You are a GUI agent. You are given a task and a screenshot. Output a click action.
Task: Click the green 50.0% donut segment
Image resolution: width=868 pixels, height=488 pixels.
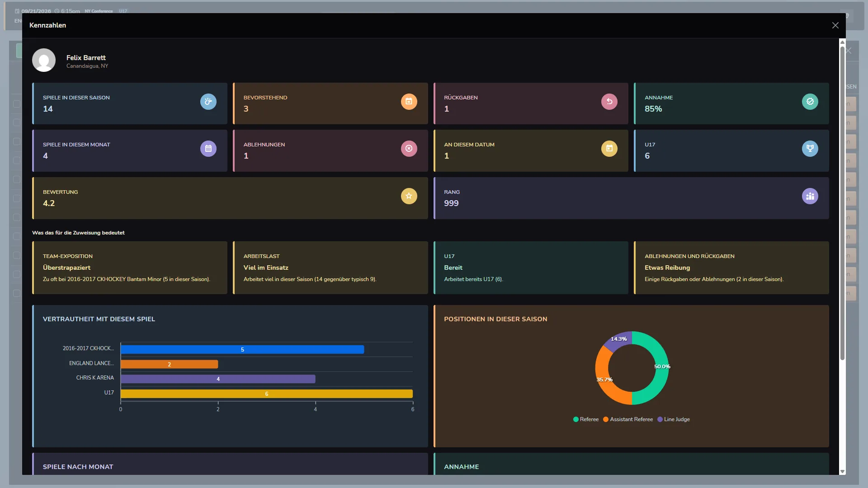pos(662,367)
